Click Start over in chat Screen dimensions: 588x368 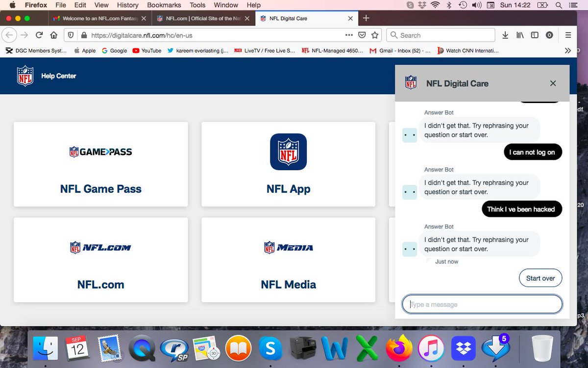click(540, 278)
